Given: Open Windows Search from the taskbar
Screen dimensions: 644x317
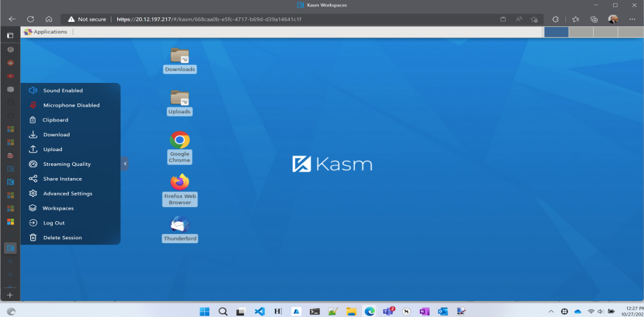Looking at the screenshot, I should pyautogui.click(x=223, y=311).
